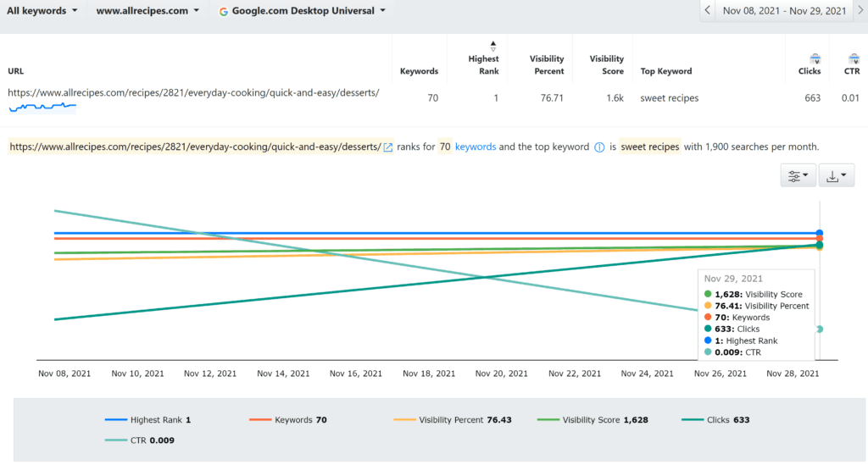Click the icon above Clicks column
The image size is (868, 465).
coord(815,58)
